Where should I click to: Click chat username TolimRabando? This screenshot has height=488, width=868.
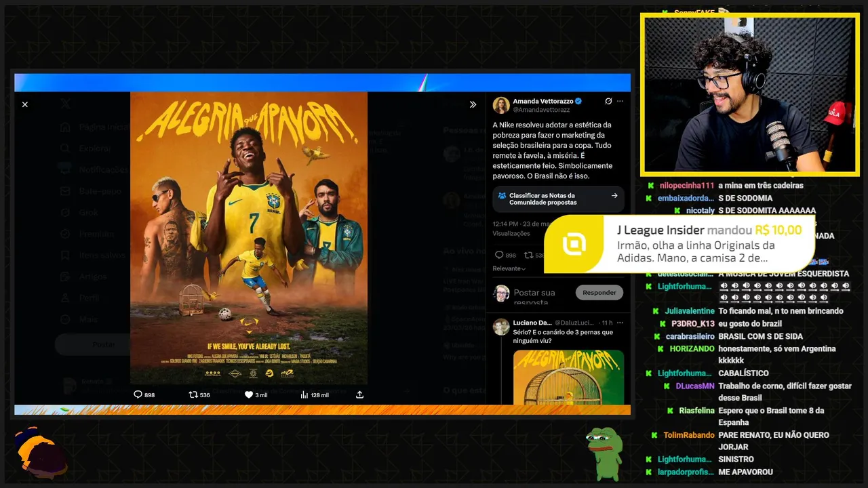pos(689,435)
